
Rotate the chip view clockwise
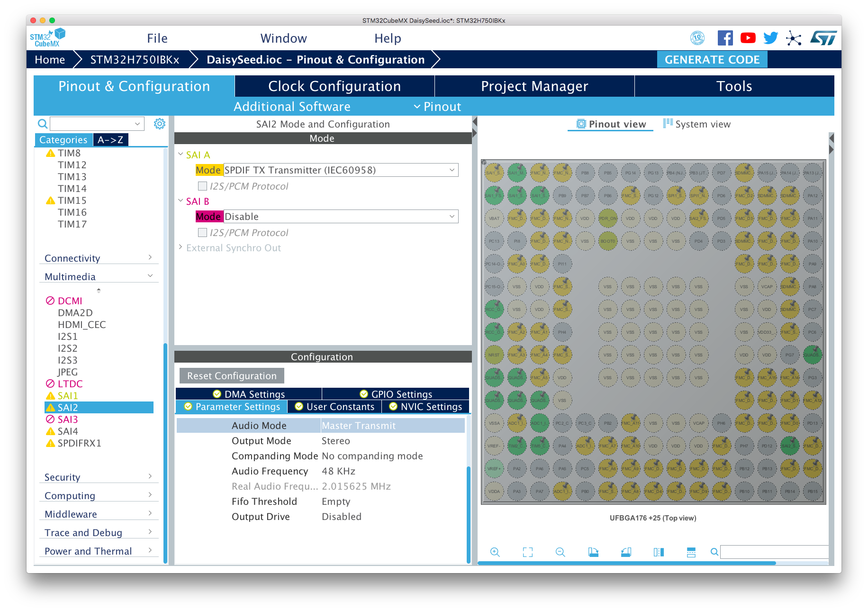coord(593,552)
